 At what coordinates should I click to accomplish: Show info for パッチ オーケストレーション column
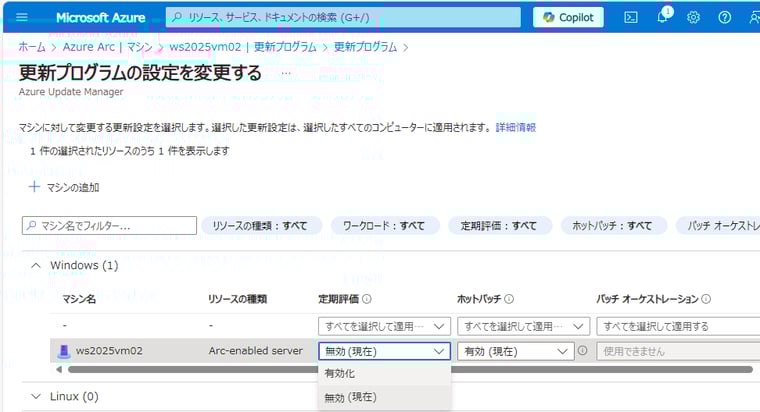(x=706, y=299)
